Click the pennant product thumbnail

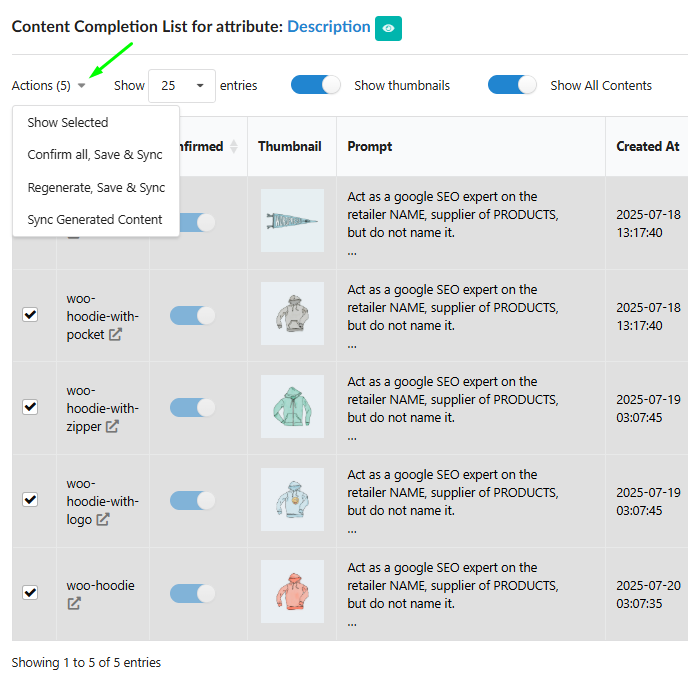click(x=292, y=220)
